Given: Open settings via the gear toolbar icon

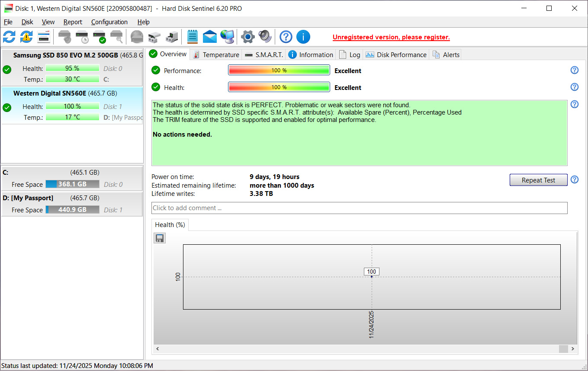Looking at the screenshot, I should point(247,37).
